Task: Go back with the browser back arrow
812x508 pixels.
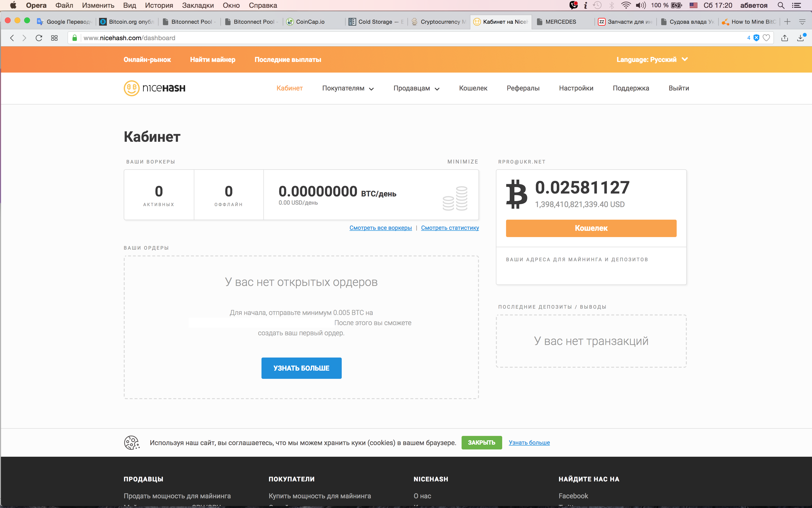Action: [12, 38]
